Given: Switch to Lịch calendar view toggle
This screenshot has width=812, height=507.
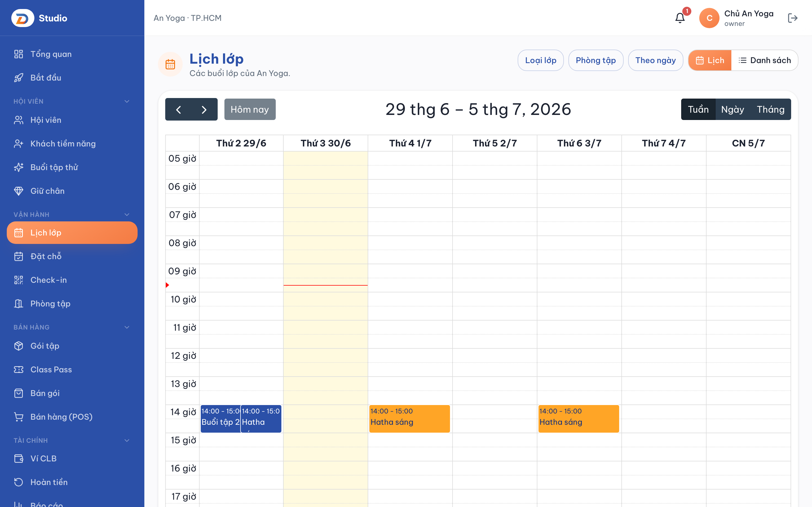Looking at the screenshot, I should (x=710, y=60).
